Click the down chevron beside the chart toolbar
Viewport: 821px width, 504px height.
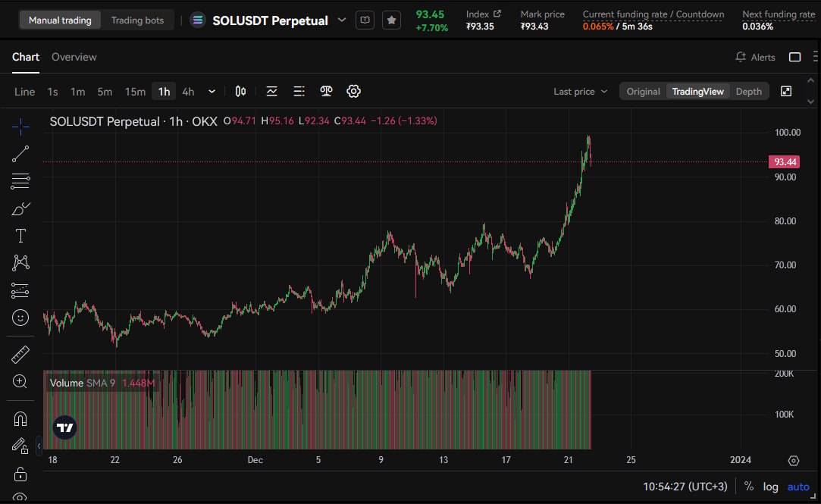pos(810,102)
